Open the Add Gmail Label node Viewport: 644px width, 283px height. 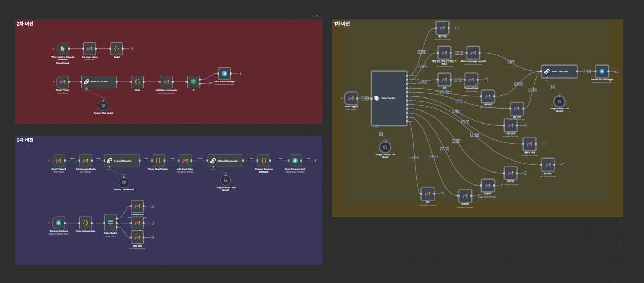[185, 161]
